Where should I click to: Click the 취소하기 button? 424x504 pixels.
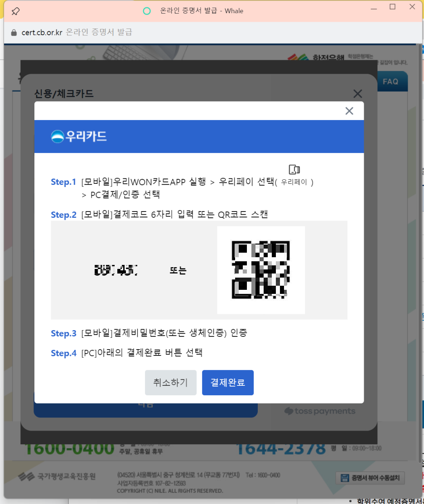(171, 383)
